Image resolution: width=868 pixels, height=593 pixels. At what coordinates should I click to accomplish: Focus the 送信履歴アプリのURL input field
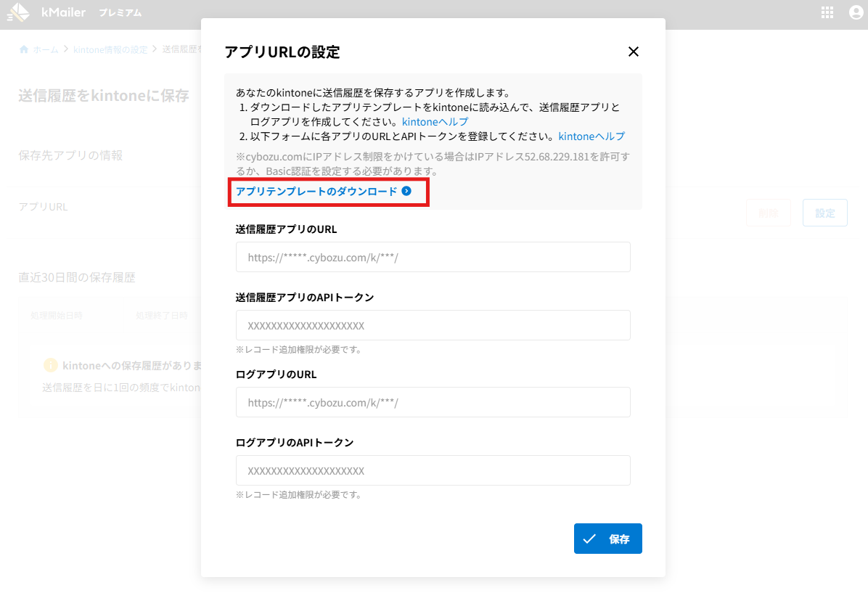coord(433,257)
